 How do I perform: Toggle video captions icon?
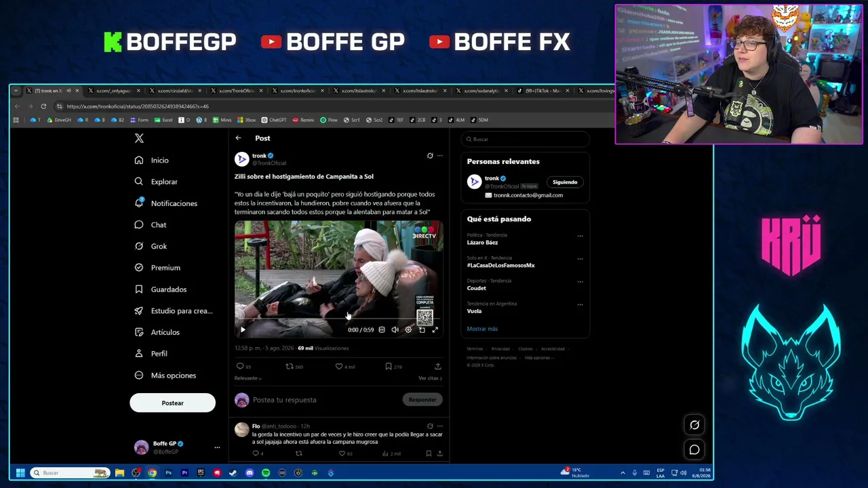click(x=382, y=330)
